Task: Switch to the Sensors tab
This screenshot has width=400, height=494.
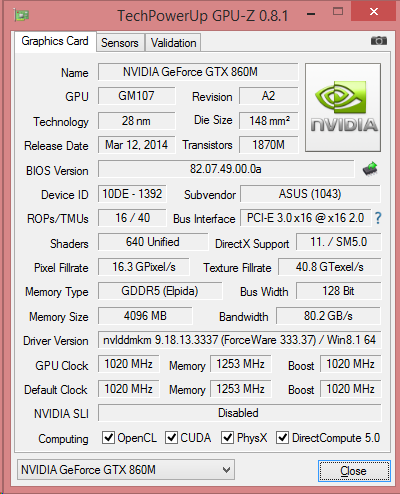Action: coord(120,43)
